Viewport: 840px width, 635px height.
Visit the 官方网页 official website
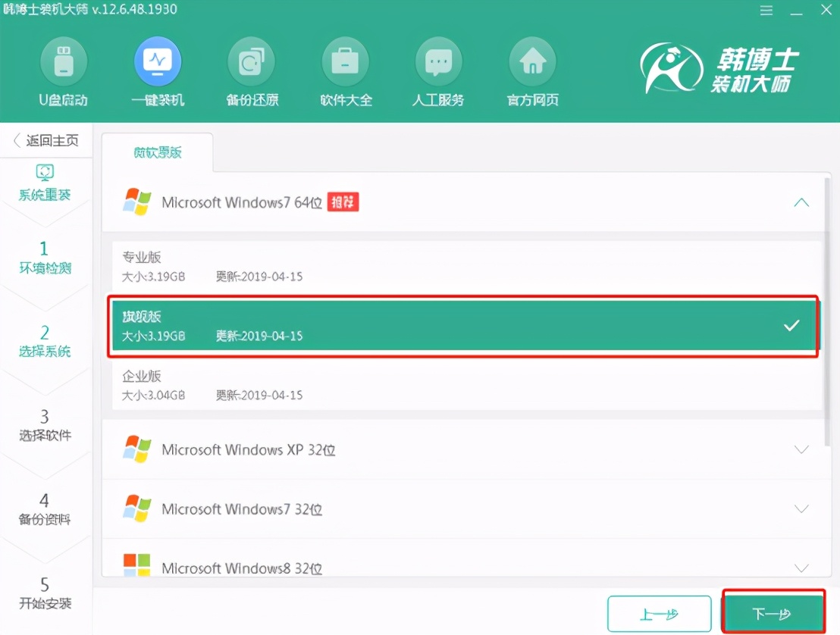click(x=531, y=70)
